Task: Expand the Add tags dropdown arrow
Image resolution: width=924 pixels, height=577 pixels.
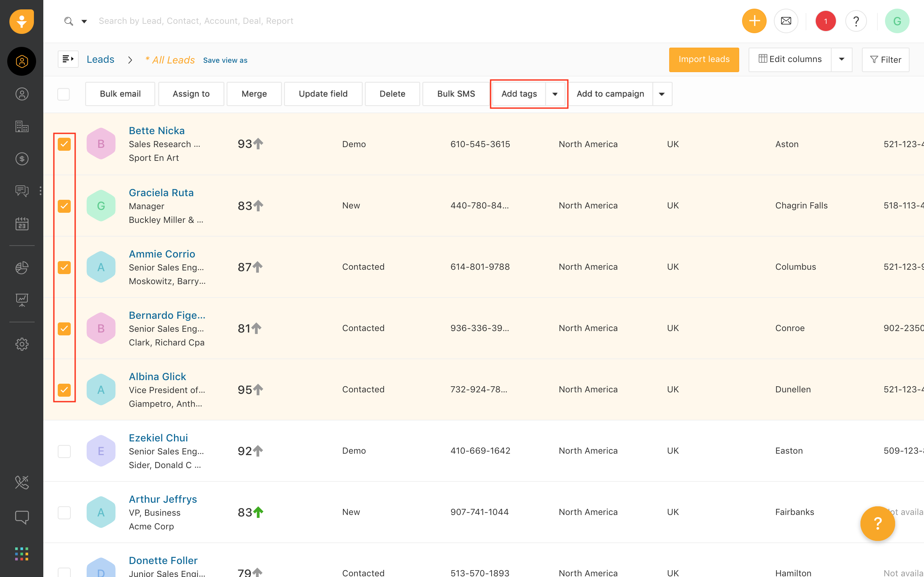Action: [x=555, y=94]
